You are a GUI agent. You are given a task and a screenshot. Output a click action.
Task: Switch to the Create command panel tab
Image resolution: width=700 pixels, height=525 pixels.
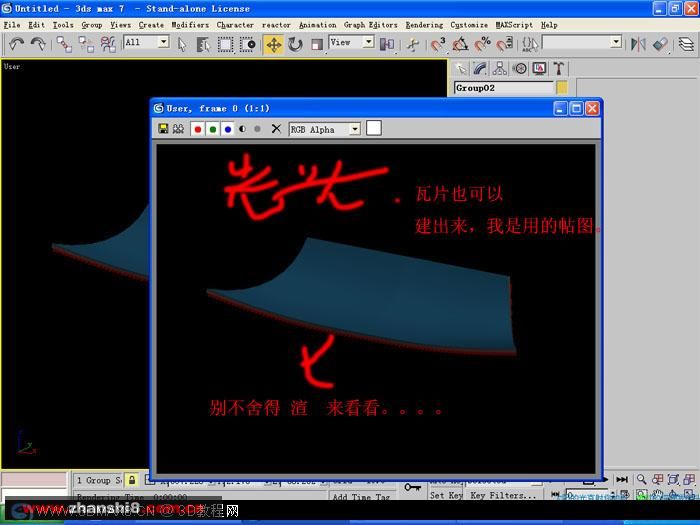[x=460, y=68]
